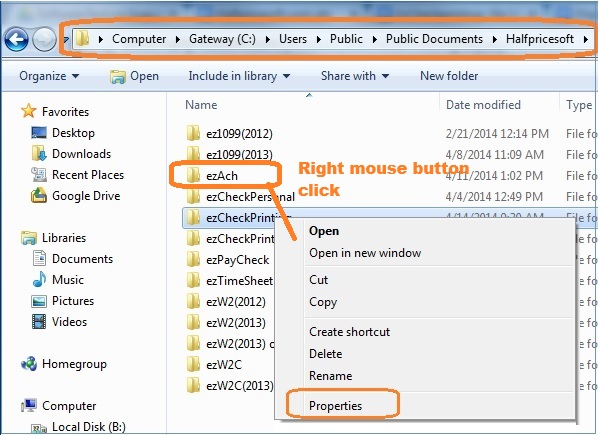Expand the Share with dropdown
Image resolution: width=598 pixels, height=435 pixels.
[355, 76]
